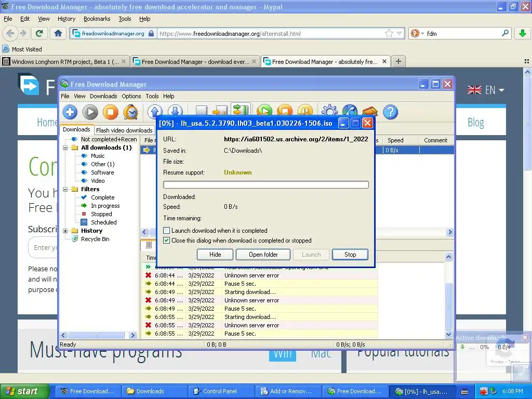
Task: Click the log list vertical scrollbar thumb
Action: click(448, 305)
